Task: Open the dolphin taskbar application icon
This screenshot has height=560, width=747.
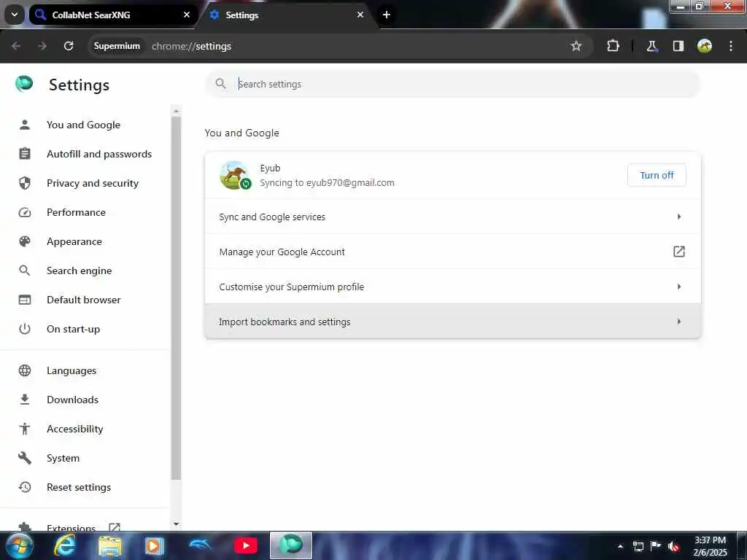Action: 200,545
